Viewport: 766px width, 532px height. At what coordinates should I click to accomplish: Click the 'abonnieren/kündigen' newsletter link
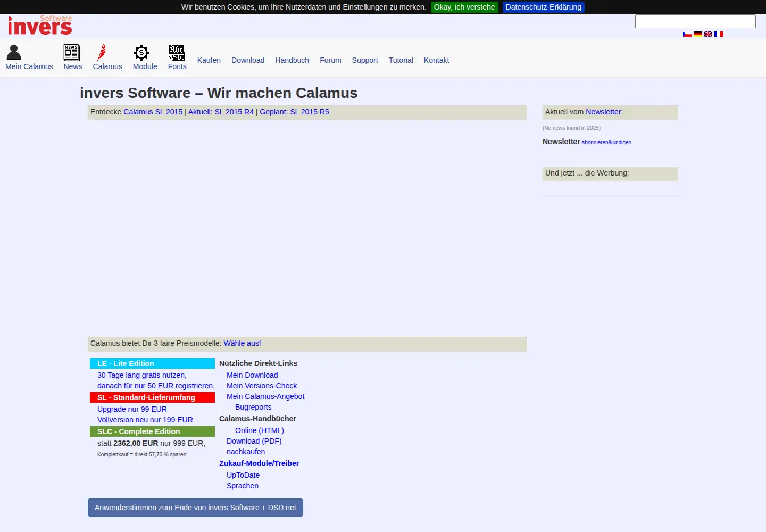[606, 143]
